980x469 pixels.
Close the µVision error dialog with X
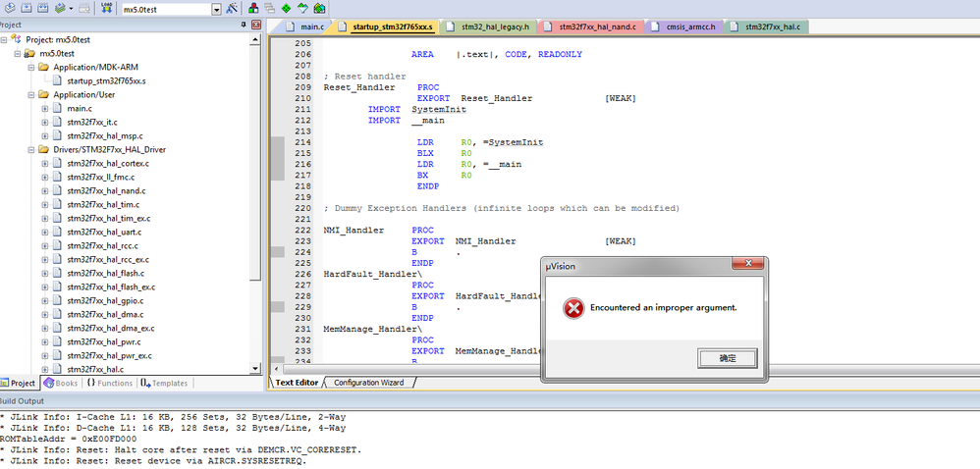(747, 264)
